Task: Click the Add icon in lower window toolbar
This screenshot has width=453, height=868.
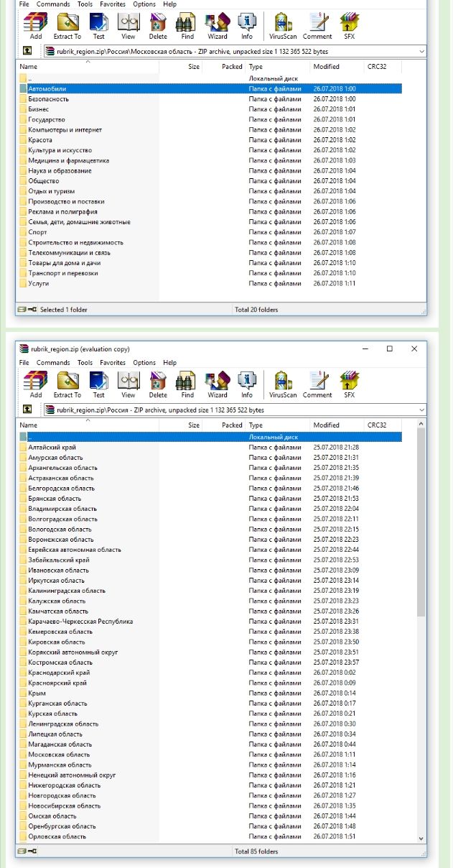Action: click(36, 384)
